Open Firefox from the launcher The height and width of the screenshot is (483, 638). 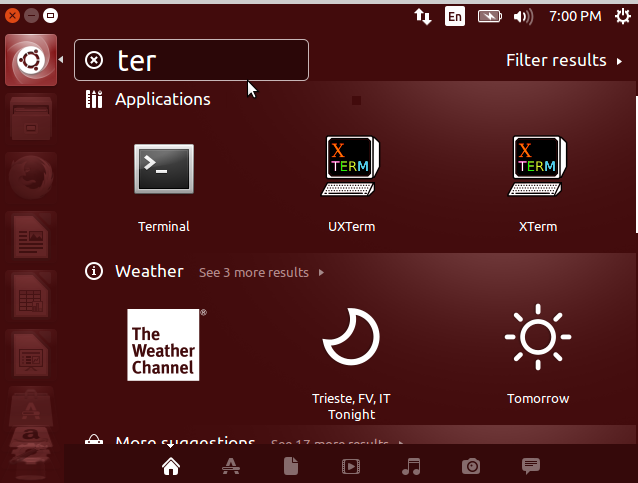pos(31,178)
